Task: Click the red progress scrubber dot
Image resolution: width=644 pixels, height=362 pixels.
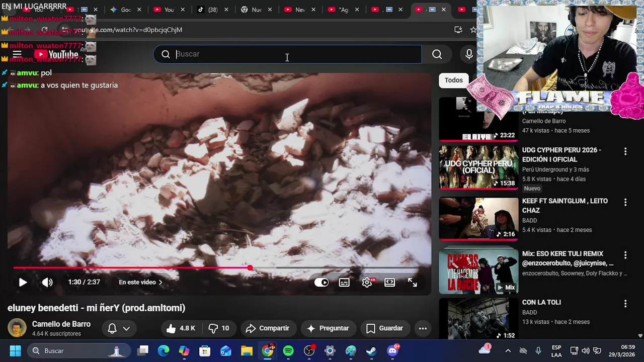Action: pos(250,268)
